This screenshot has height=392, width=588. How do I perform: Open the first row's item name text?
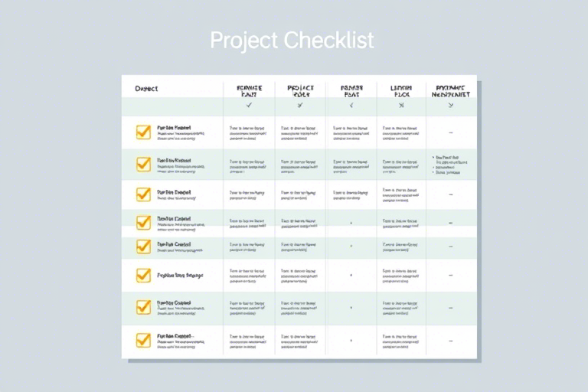tap(174, 128)
